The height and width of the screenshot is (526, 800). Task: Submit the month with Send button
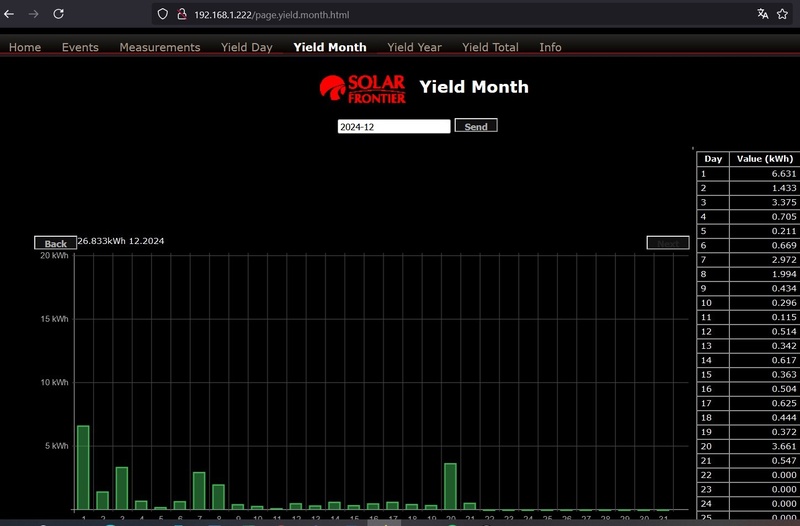(x=476, y=126)
